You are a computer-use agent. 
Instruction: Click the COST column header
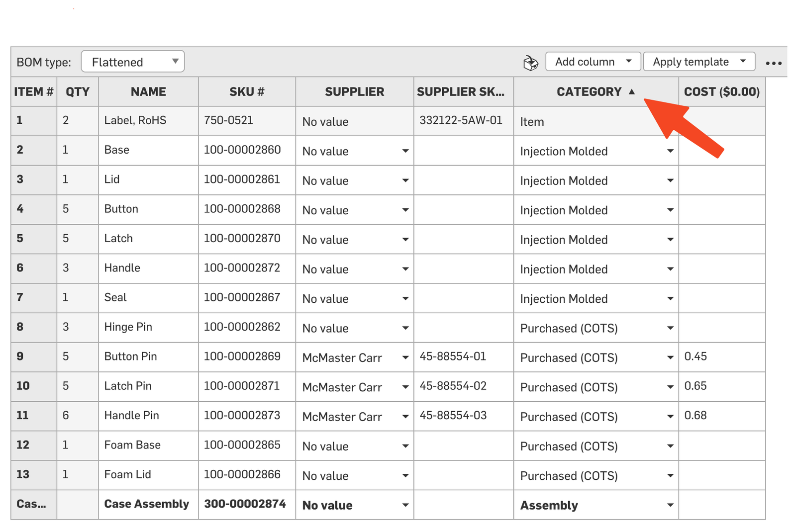[x=721, y=92]
